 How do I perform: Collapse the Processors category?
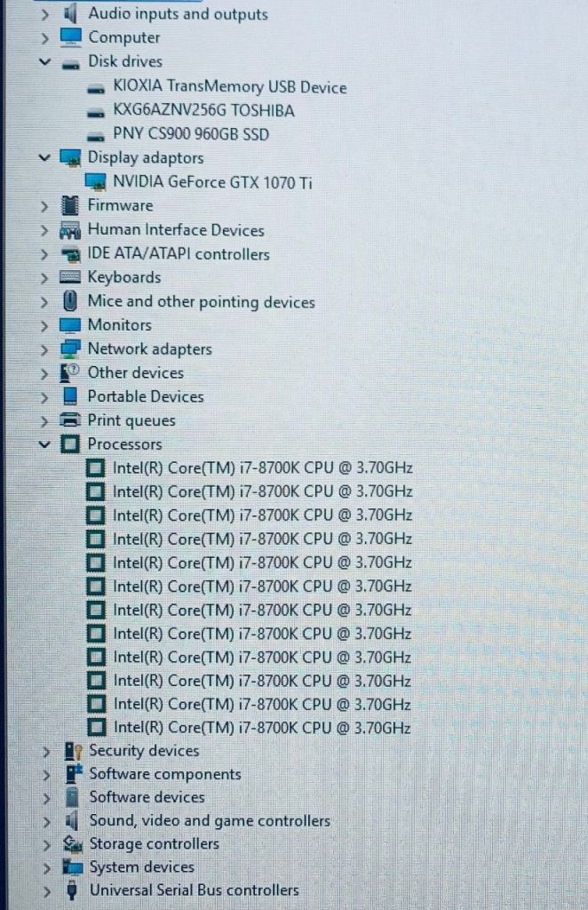pyautogui.click(x=44, y=444)
